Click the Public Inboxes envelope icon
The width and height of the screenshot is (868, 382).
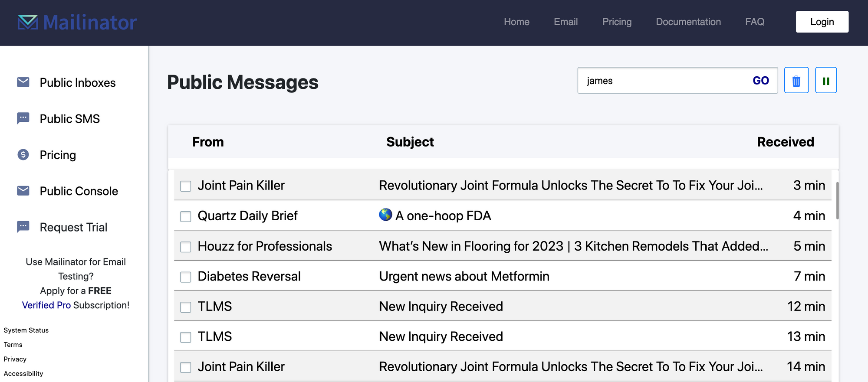point(23,82)
